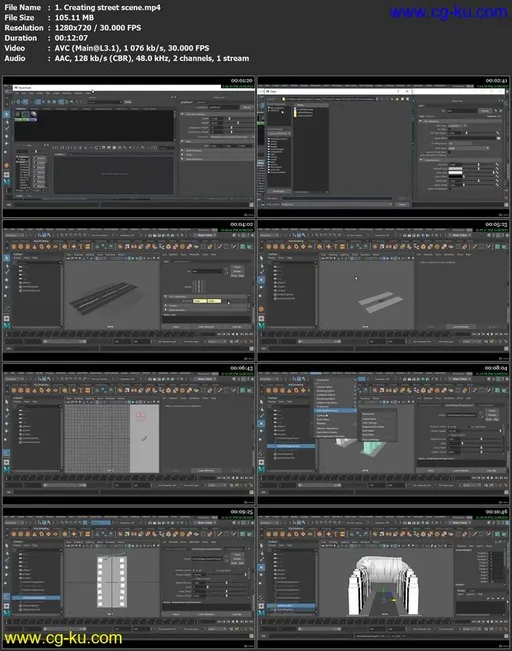Image resolution: width=512 pixels, height=651 pixels.
Task: Open the video frame stamped 00:09:25
Action: point(128,578)
